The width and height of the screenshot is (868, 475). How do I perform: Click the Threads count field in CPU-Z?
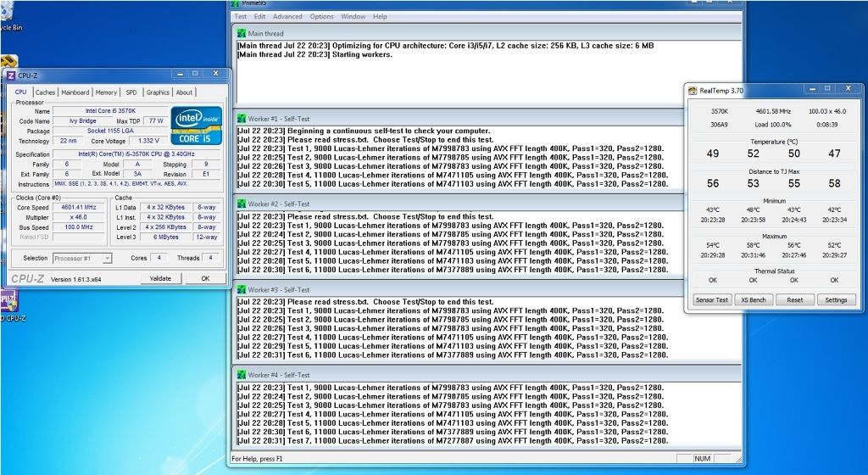(x=210, y=258)
